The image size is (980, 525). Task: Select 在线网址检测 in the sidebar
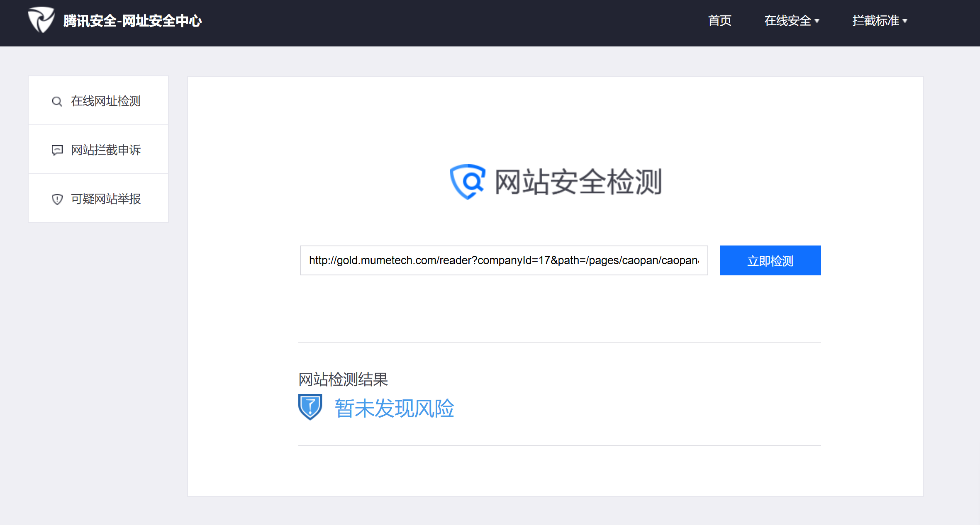tap(106, 101)
